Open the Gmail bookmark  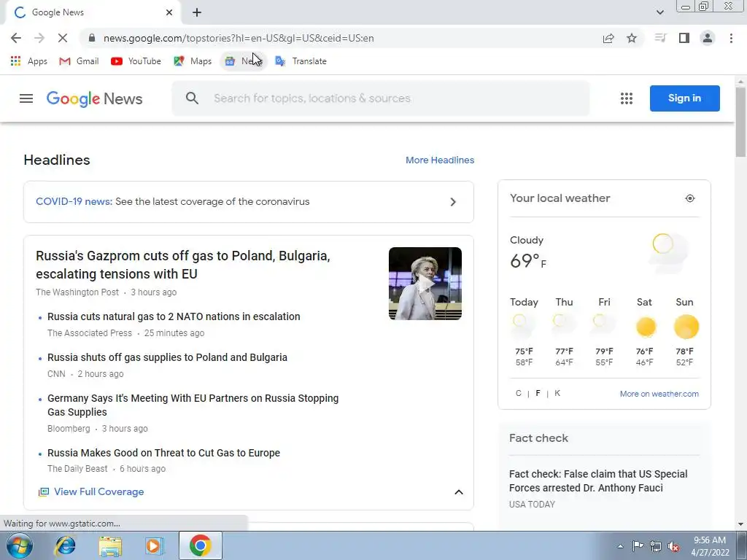click(x=79, y=61)
